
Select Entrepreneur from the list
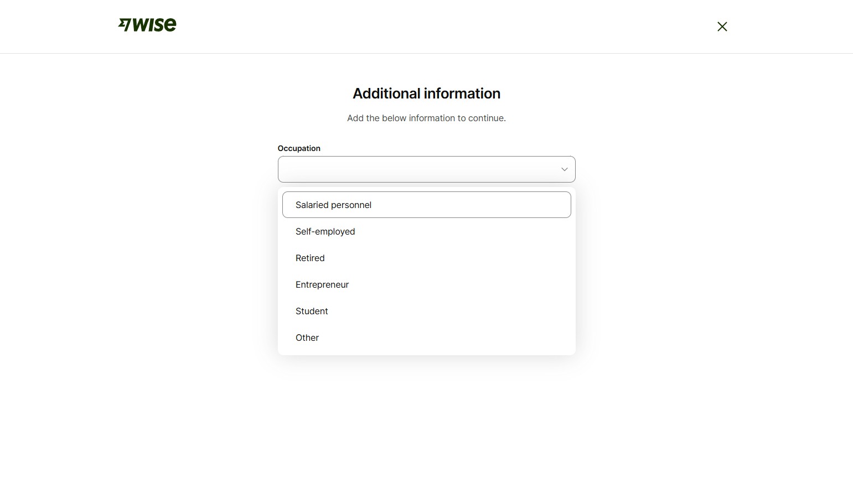point(322,284)
